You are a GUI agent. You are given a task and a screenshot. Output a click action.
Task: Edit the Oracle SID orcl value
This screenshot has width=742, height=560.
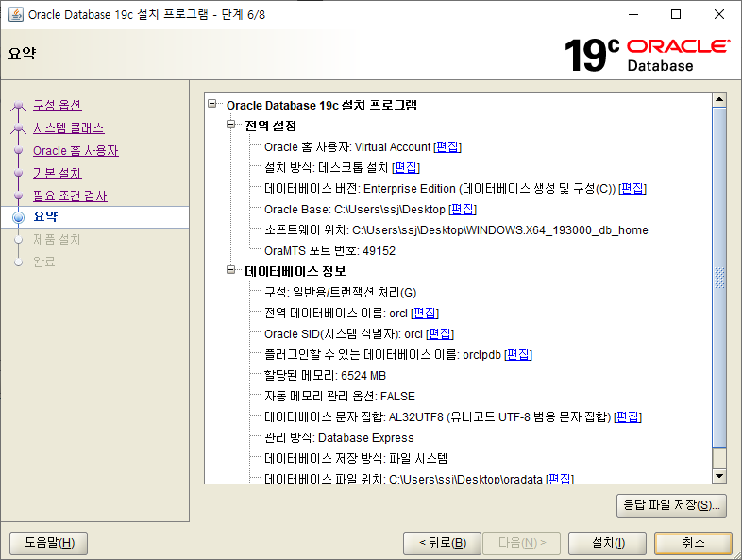click(440, 333)
